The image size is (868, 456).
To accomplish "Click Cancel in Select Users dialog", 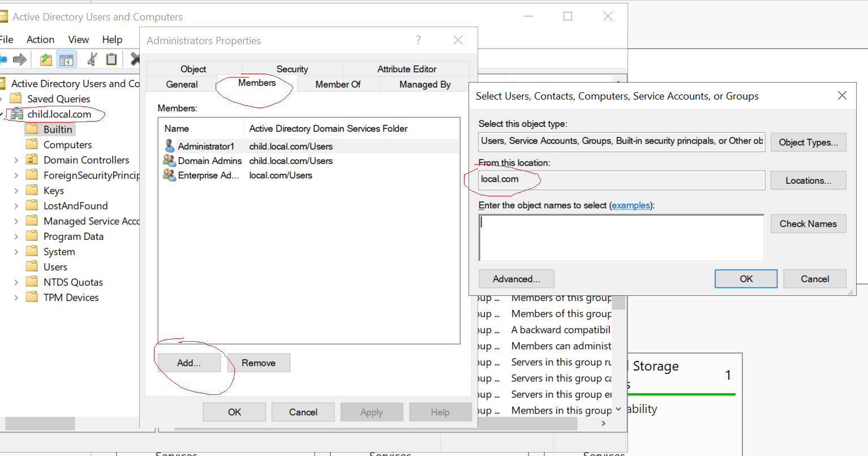I will point(815,279).
